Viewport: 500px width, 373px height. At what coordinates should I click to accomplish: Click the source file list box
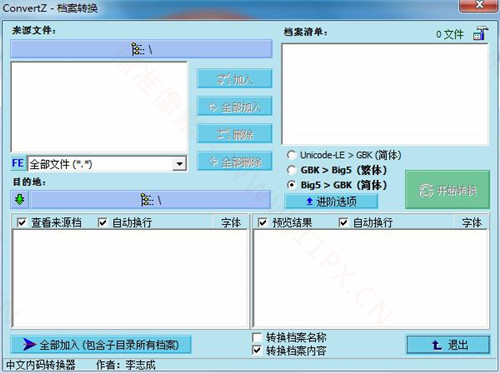[99, 107]
